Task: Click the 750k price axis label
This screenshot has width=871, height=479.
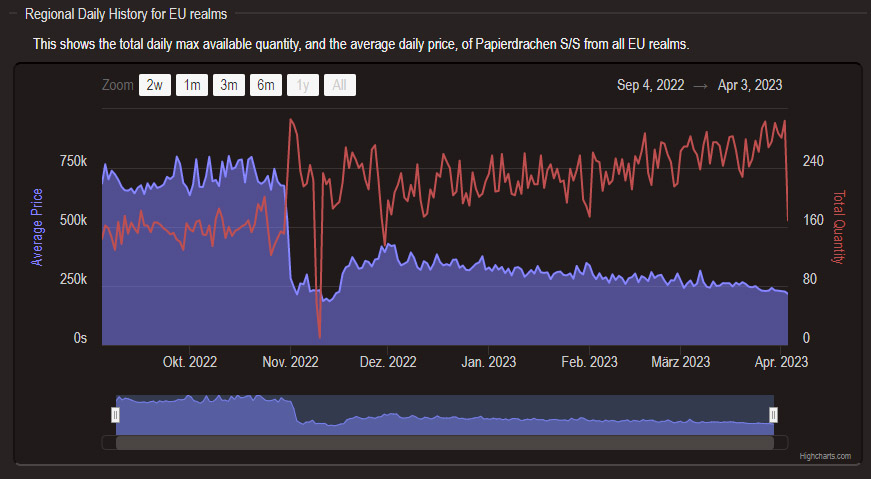Action: (x=73, y=162)
